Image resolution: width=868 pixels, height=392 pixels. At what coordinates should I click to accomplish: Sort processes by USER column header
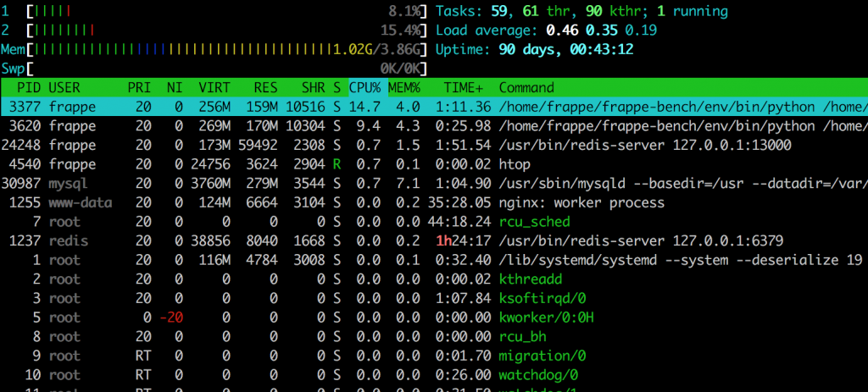click(64, 87)
